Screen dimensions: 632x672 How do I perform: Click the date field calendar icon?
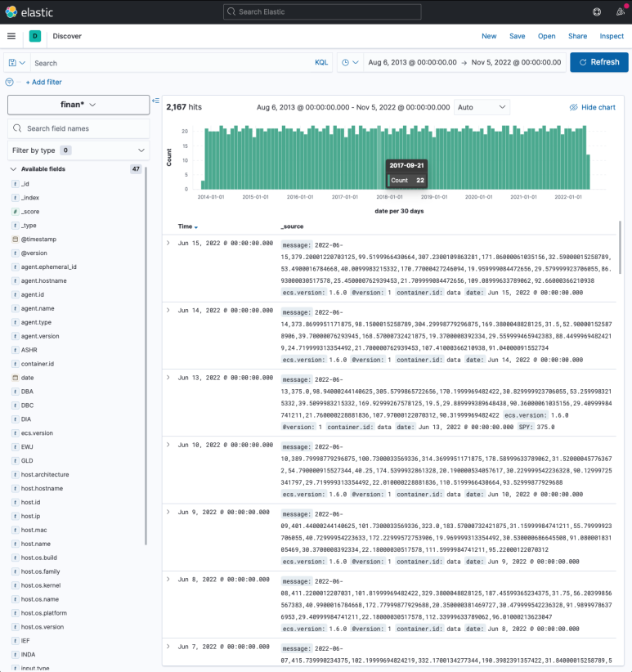pos(16,378)
